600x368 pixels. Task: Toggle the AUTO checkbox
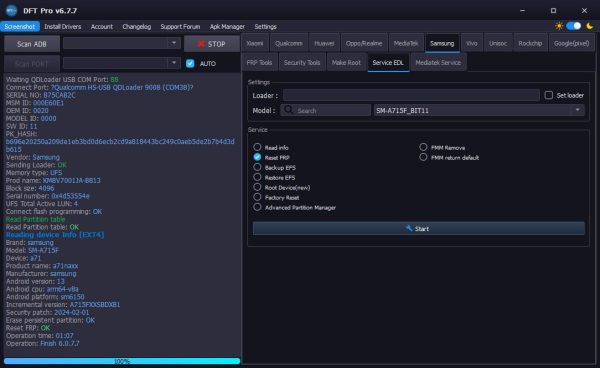click(x=190, y=64)
